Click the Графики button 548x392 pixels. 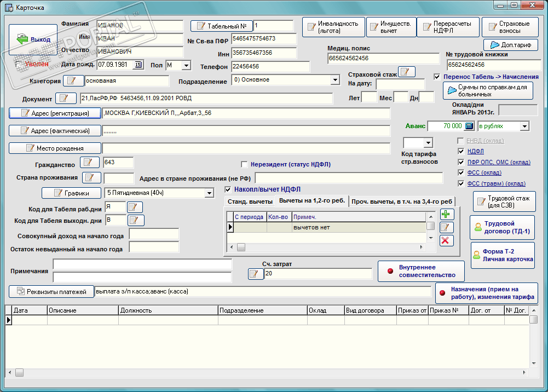click(71, 193)
